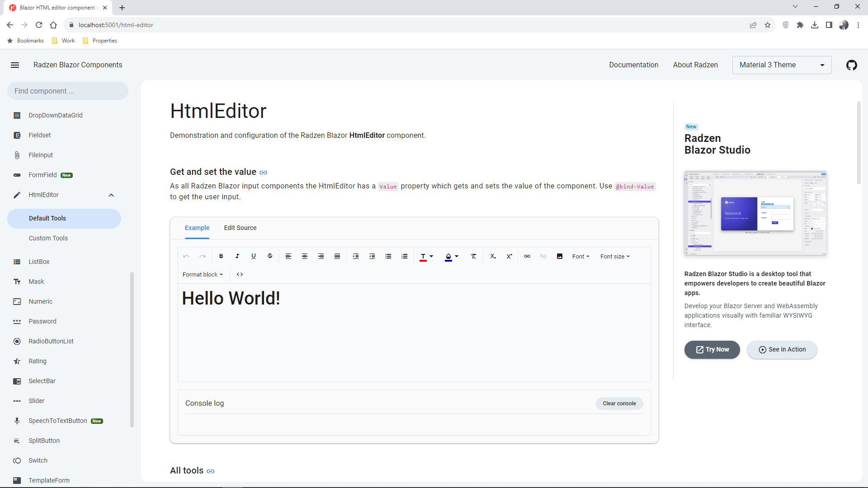Apply strikethrough formatting
The width and height of the screenshot is (868, 488).
pyautogui.click(x=270, y=256)
